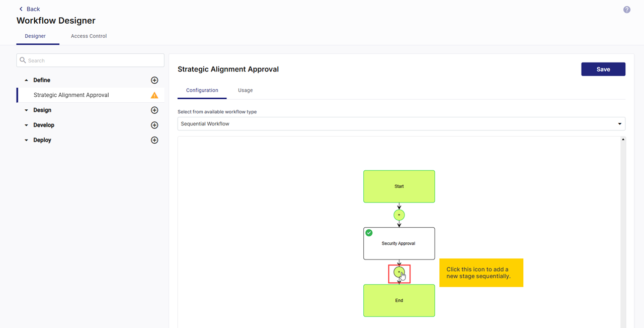Expand the Develop section
The height and width of the screenshot is (328, 644).
27,125
